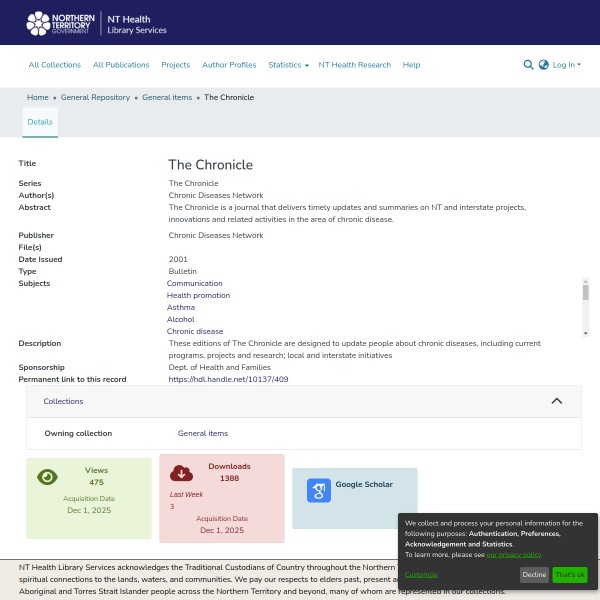Select the Details tab
Screen dimensions: 600x600
point(40,121)
